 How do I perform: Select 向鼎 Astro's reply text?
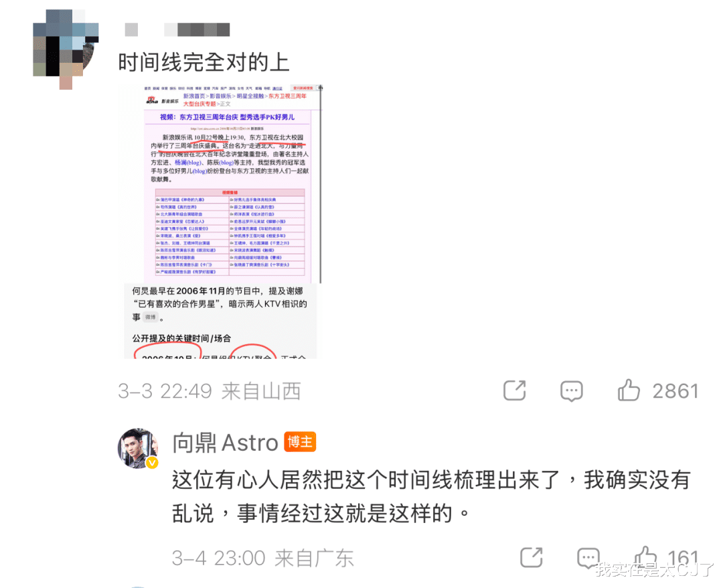431,496
